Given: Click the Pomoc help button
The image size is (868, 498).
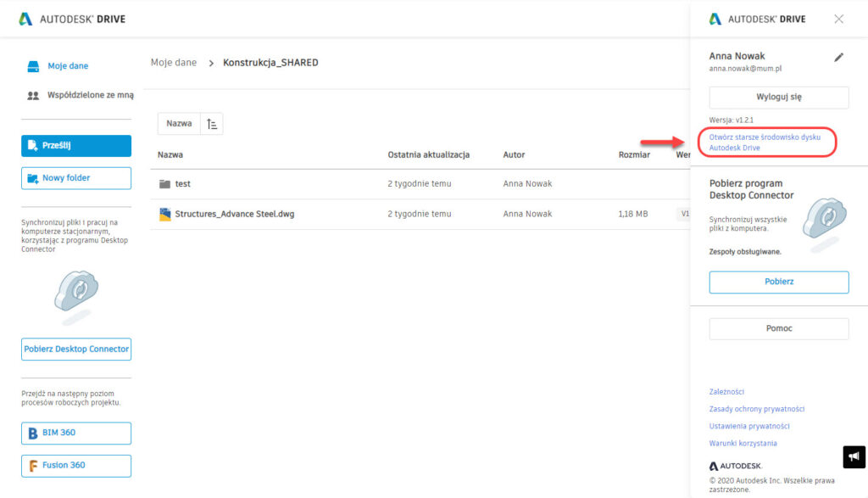Looking at the screenshot, I should point(778,328).
